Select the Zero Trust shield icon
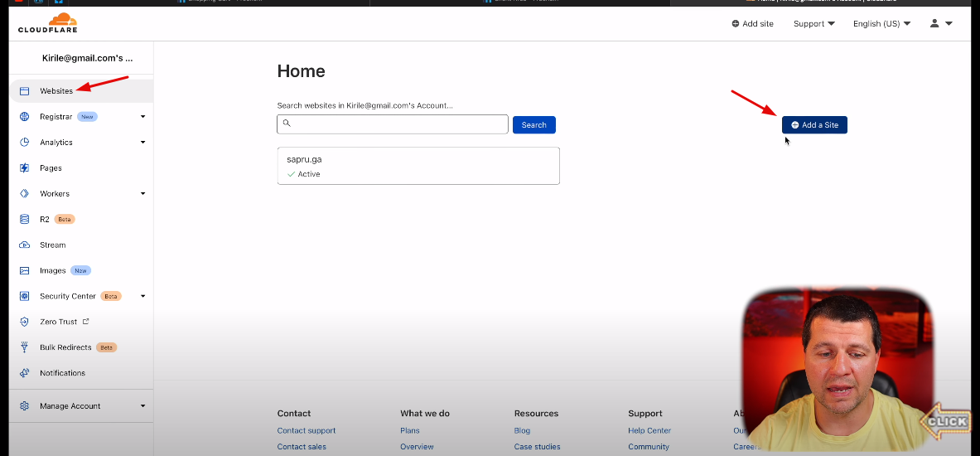The width and height of the screenshot is (980, 456). [x=24, y=323]
